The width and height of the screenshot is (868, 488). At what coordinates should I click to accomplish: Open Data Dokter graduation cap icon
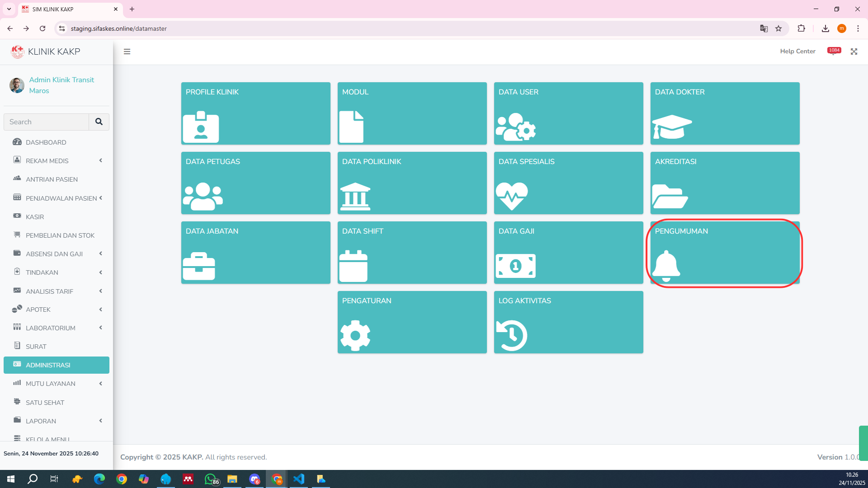[672, 127]
